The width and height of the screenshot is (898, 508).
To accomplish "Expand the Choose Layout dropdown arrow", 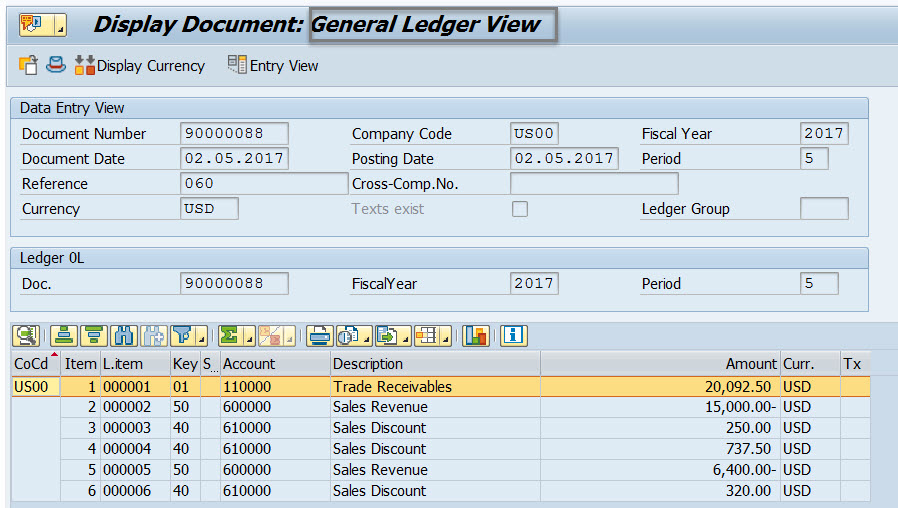I will tap(446, 336).
